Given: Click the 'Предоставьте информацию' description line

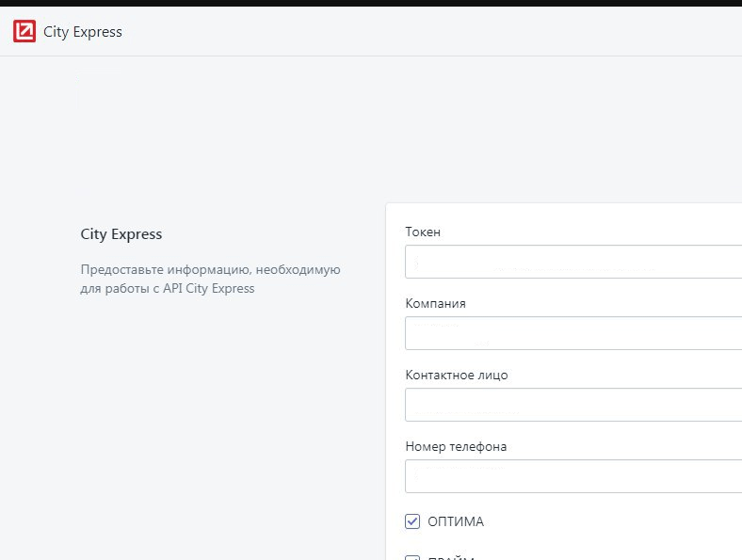Looking at the screenshot, I should click(x=210, y=270).
